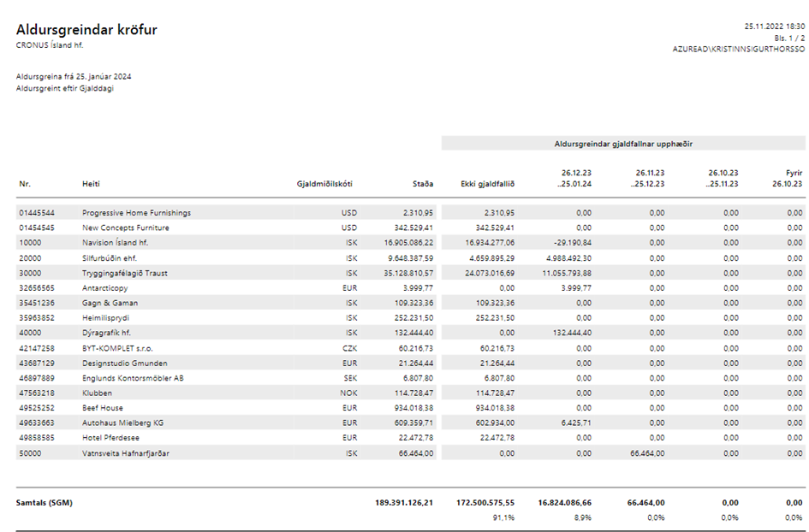Click the CZK currency code for BYT-KOMPLET
Viewport: 809px width, 532px height.
tap(348, 348)
